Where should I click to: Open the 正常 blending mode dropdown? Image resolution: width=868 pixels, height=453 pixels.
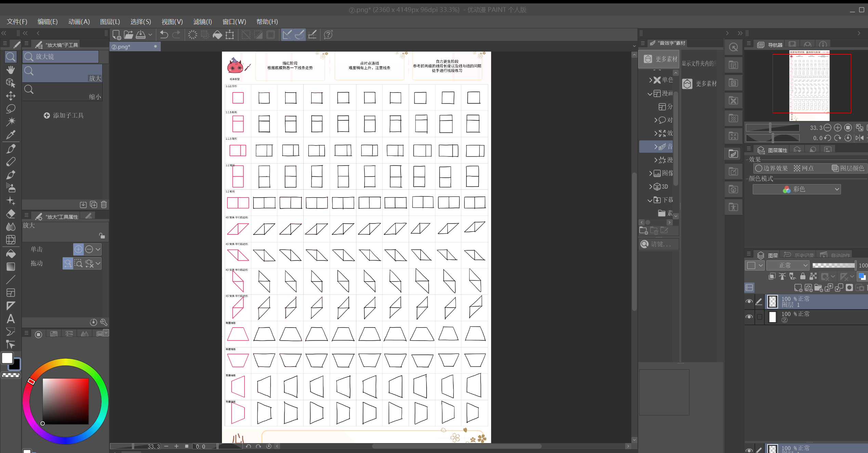tap(788, 265)
